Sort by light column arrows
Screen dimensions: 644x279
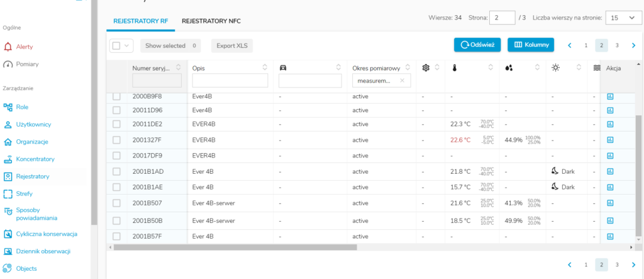tap(579, 67)
